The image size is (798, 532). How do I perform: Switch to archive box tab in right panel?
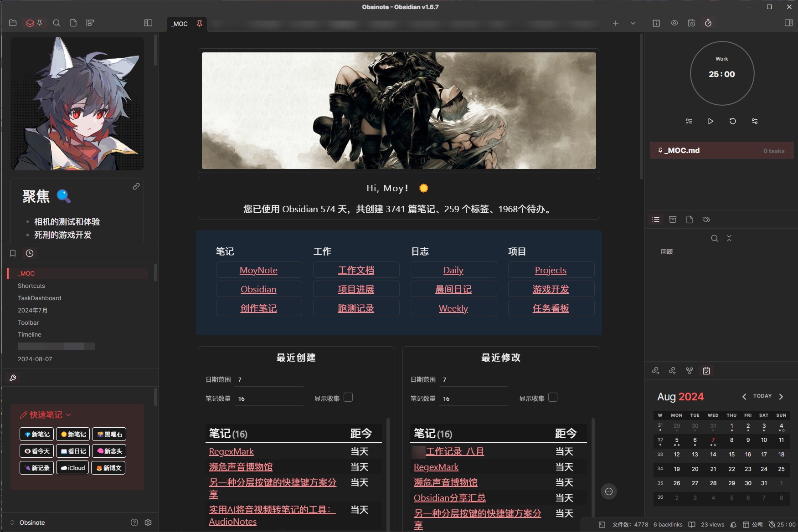pyautogui.click(x=673, y=220)
